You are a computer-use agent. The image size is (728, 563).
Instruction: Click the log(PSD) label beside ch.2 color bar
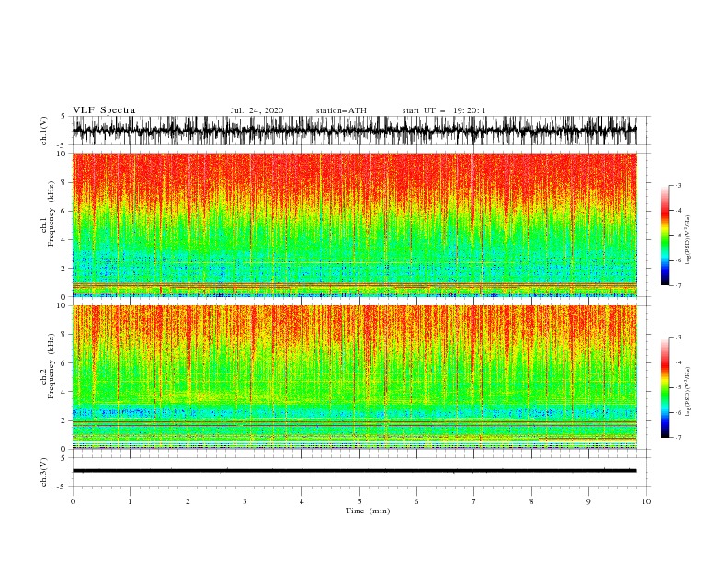[688, 391]
